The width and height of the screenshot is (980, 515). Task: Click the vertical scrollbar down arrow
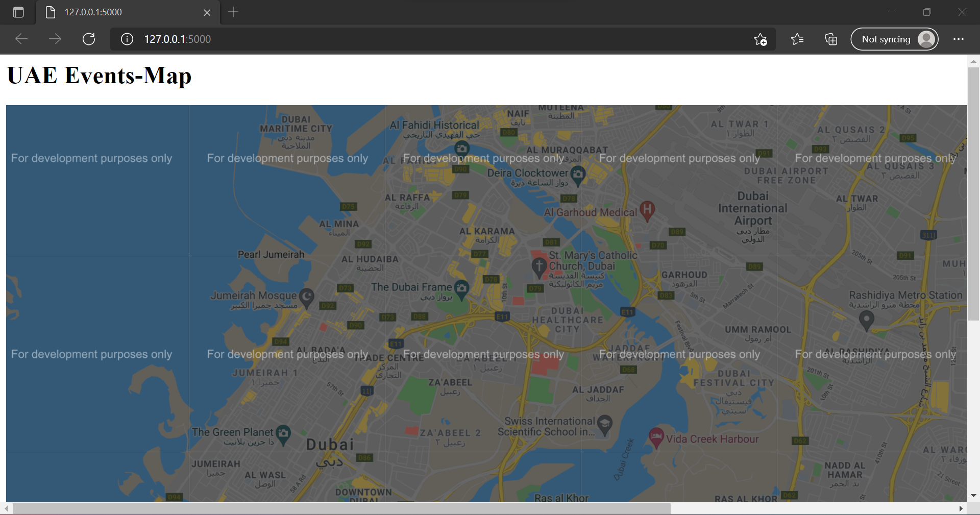973,496
